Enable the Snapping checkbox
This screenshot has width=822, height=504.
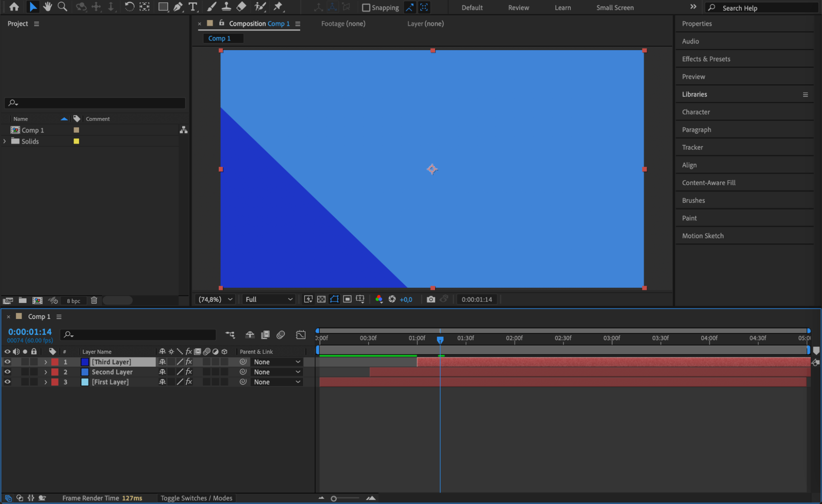366,7
